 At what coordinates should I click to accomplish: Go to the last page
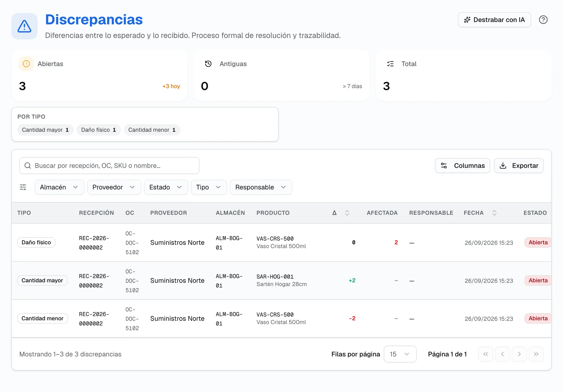point(536,354)
